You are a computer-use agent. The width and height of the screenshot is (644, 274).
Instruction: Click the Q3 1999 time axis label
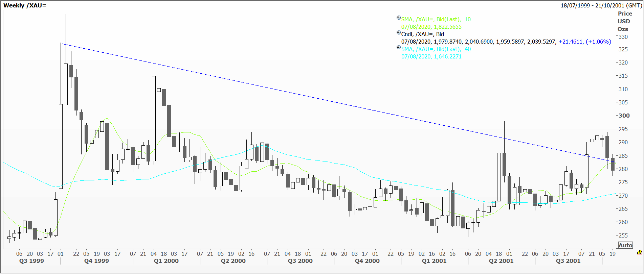[x=31, y=261]
